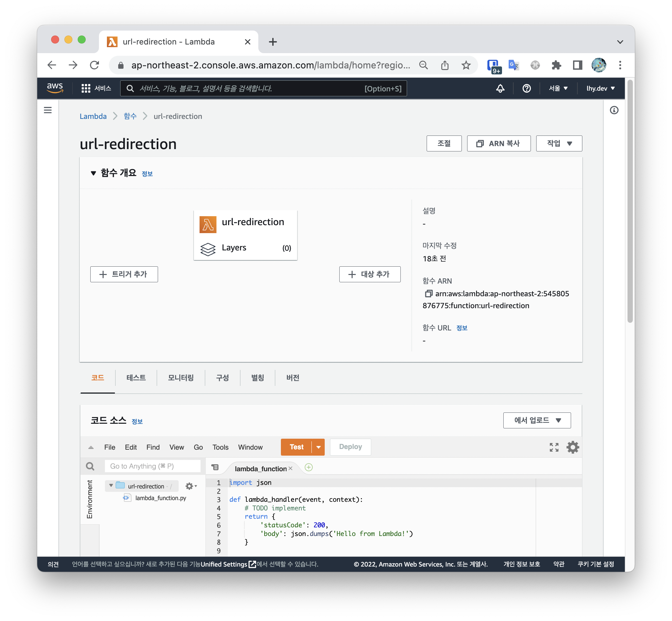
Task: Click the page vertical scrollbar
Action: [x=630, y=202]
